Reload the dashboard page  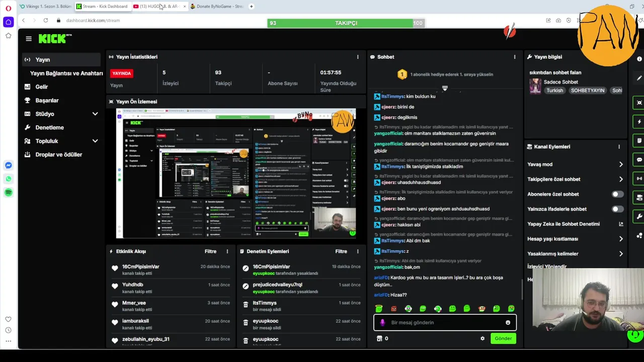pos(46,21)
